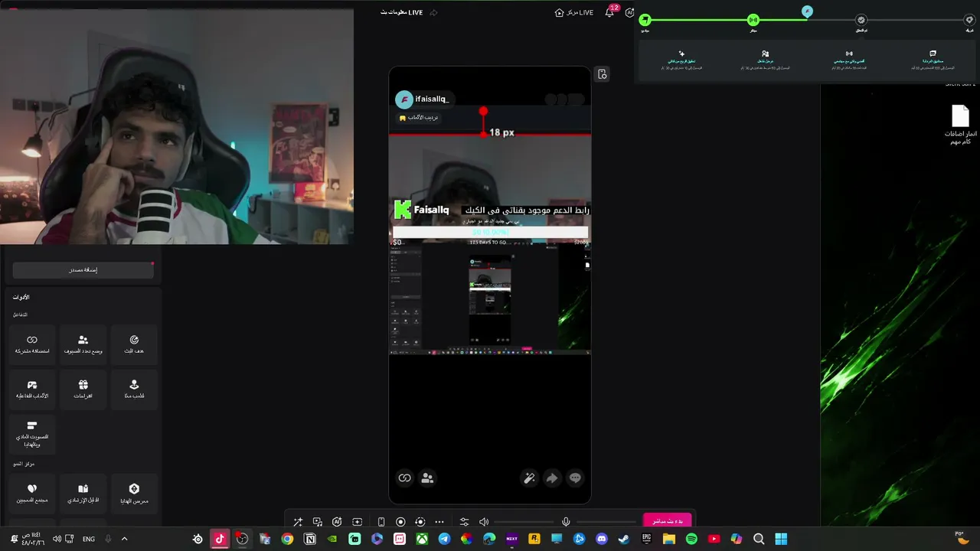Click the guests icon in preview footer
This screenshot has width=980, height=551.
[x=427, y=478]
